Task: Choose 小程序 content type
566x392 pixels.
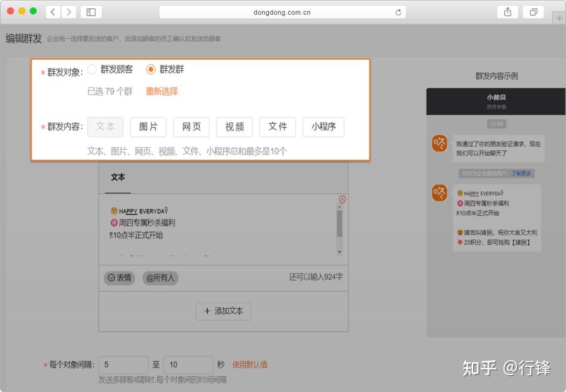Action: 323,127
